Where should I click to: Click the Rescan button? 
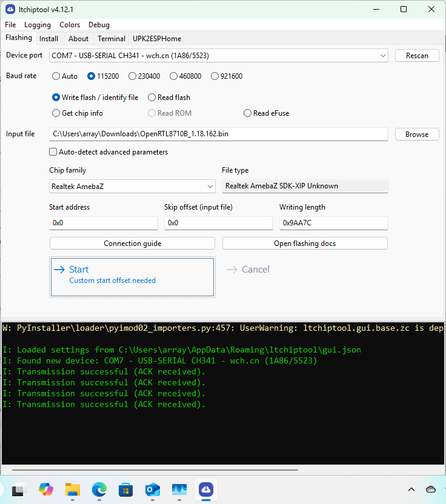tap(417, 56)
